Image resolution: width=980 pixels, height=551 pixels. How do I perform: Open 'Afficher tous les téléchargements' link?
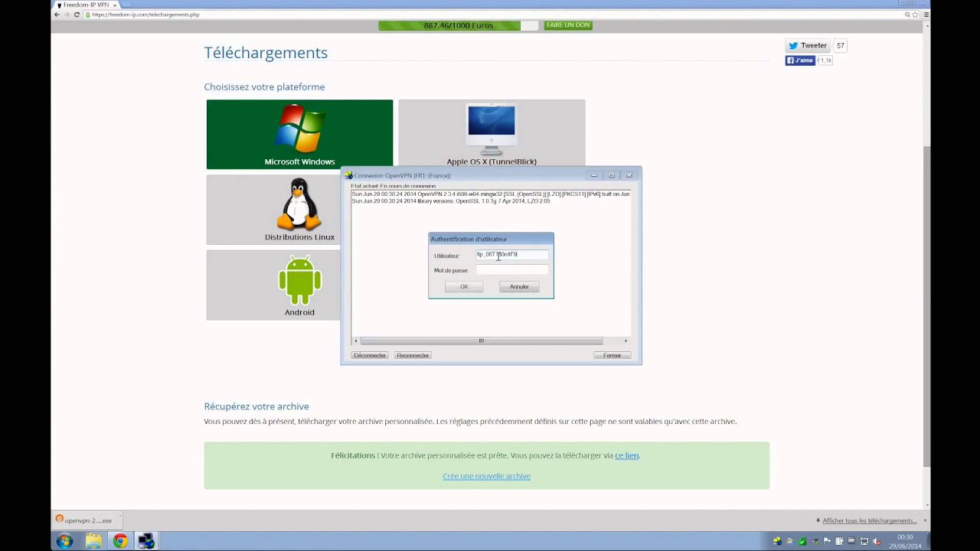869,520
